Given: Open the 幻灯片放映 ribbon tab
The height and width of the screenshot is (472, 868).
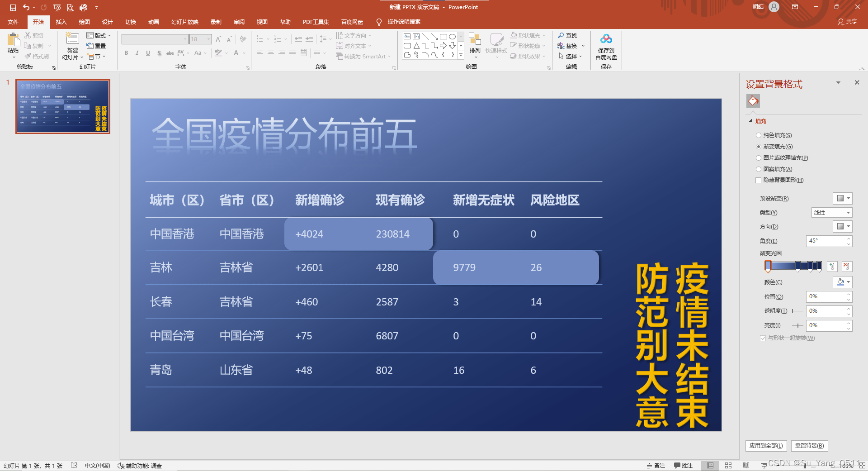Looking at the screenshot, I should pos(184,22).
